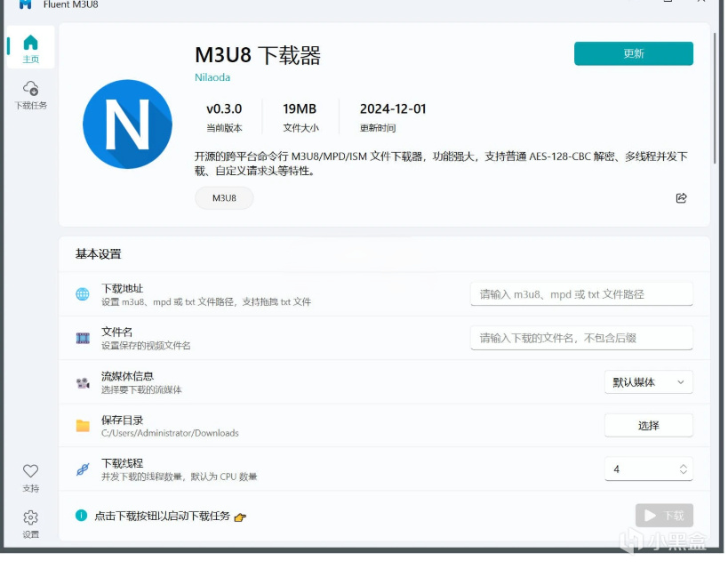This screenshot has height=569, width=728.
Task: Click the 2024-12-01 update date value
Action: (393, 109)
